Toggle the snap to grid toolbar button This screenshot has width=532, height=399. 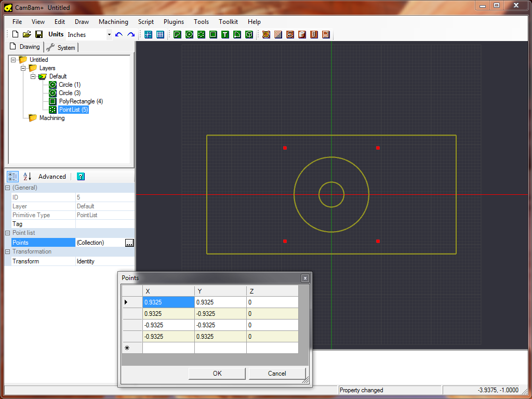[x=148, y=34]
